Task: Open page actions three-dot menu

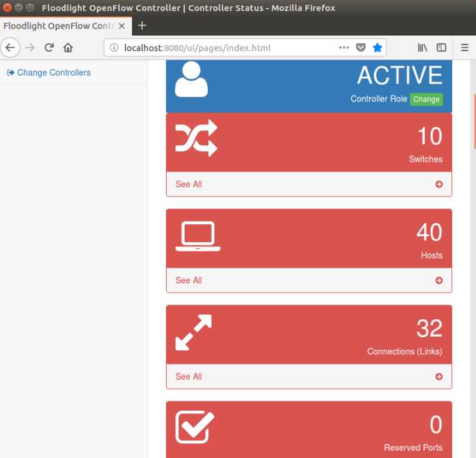Action: click(344, 48)
